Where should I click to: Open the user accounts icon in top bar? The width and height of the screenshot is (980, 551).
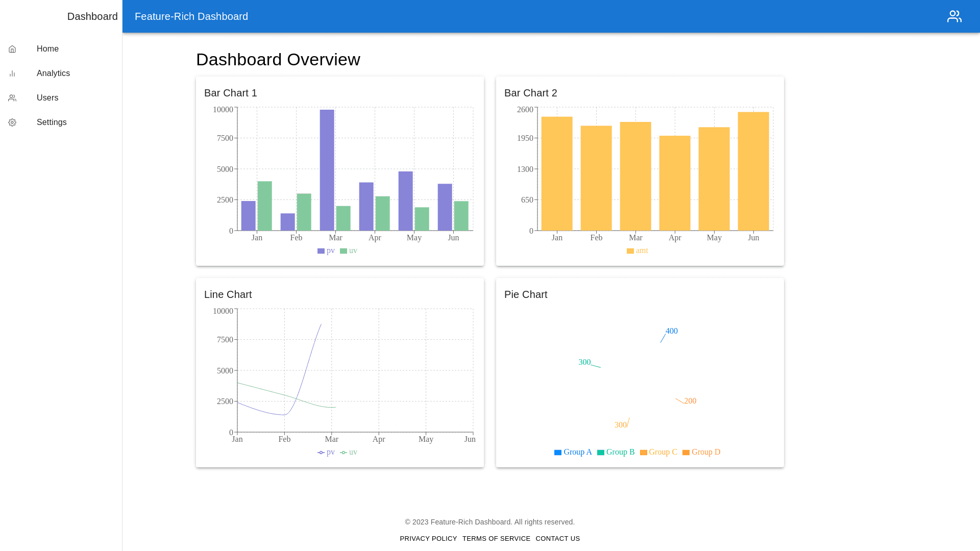(x=954, y=16)
